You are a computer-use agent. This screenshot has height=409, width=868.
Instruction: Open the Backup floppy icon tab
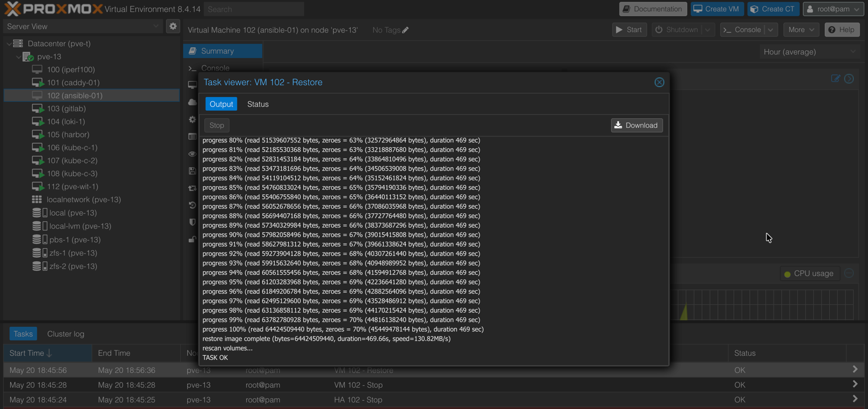click(192, 171)
